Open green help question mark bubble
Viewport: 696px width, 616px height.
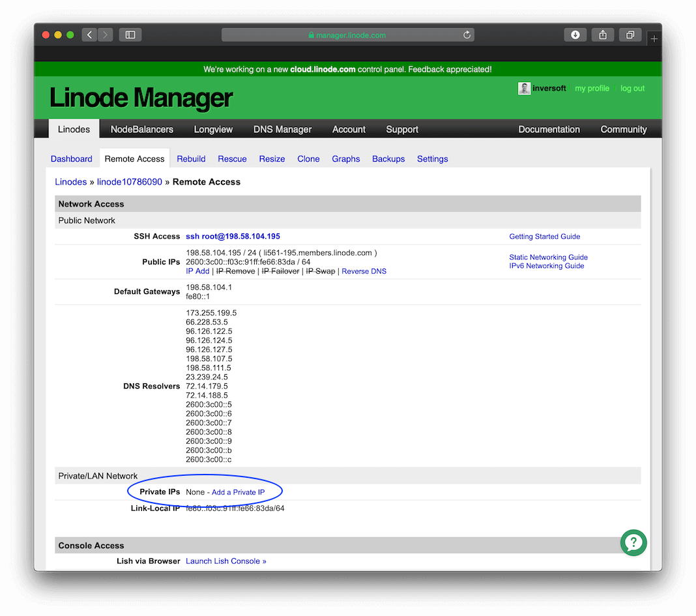pos(633,542)
